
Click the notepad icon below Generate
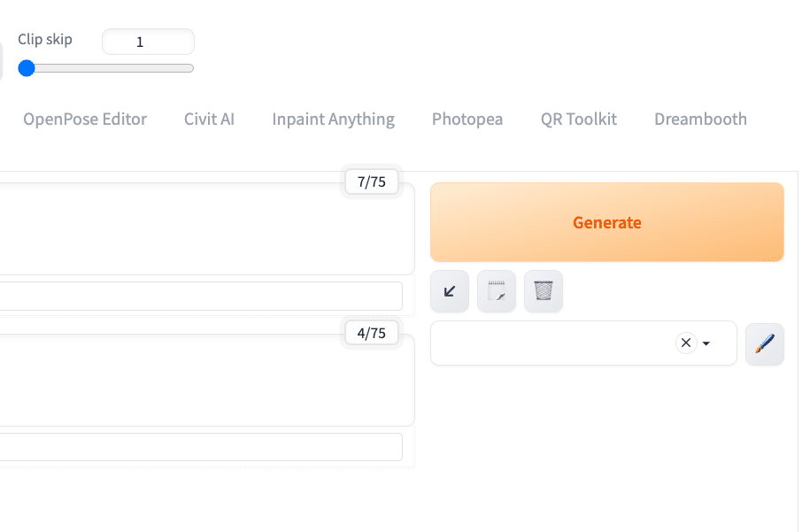[x=497, y=291]
